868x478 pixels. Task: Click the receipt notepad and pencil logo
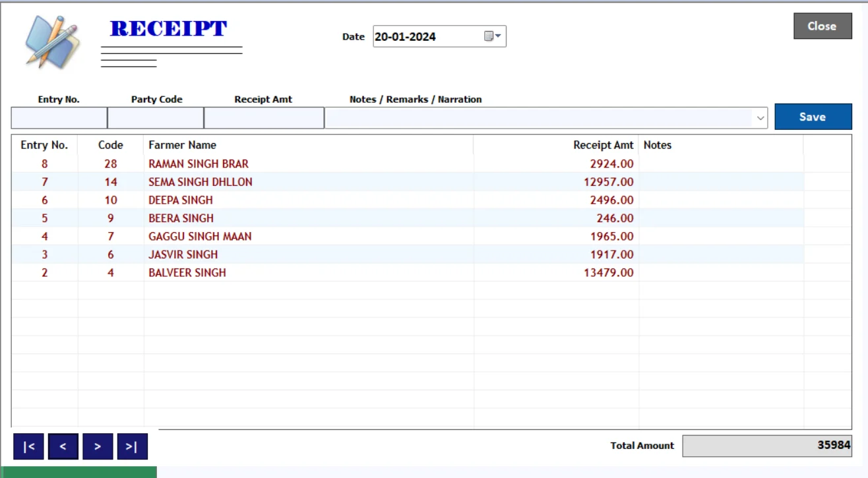pos(53,42)
